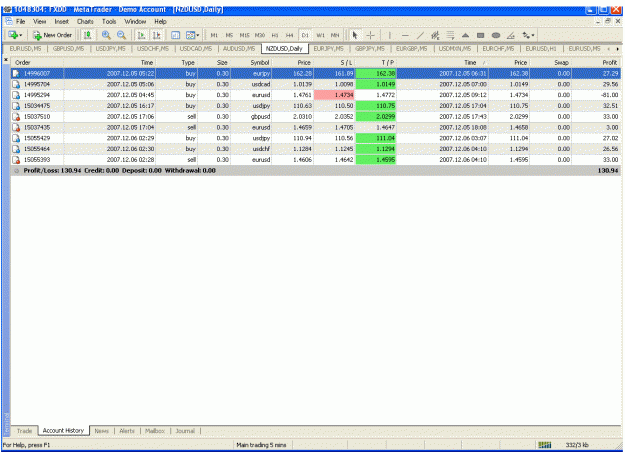Screen dimensions: 625x452
Task: Sort by the Symbol column header
Action: tap(252, 63)
